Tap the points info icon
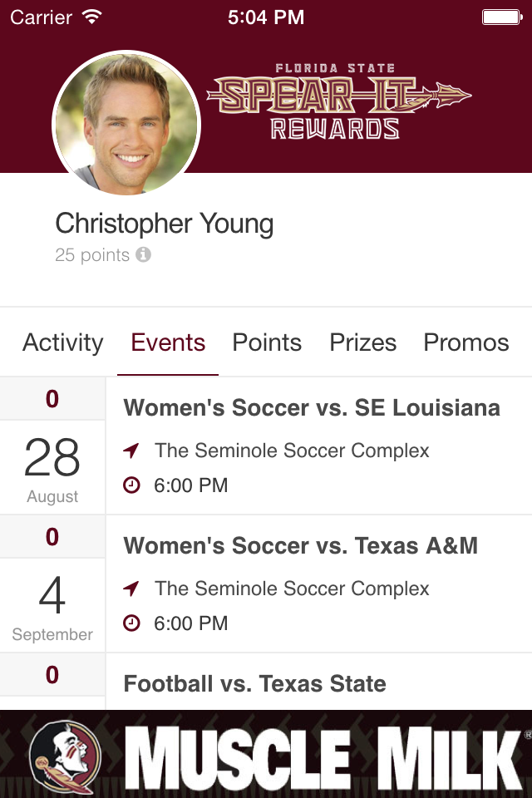 coord(144,254)
